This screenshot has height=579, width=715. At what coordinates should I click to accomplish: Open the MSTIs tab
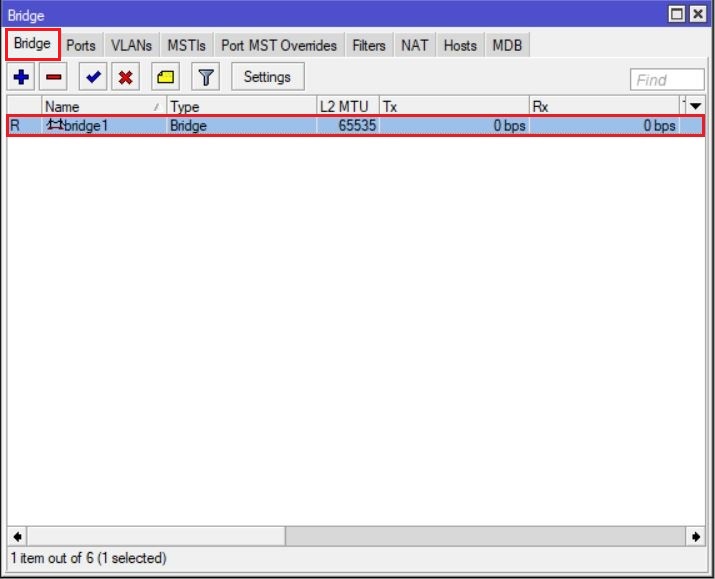click(x=187, y=45)
